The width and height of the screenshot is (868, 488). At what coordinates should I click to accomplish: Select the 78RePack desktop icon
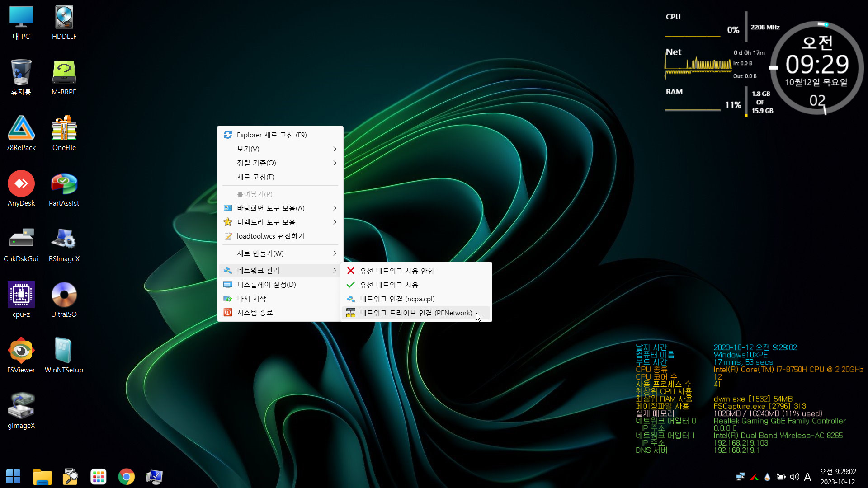(21, 133)
